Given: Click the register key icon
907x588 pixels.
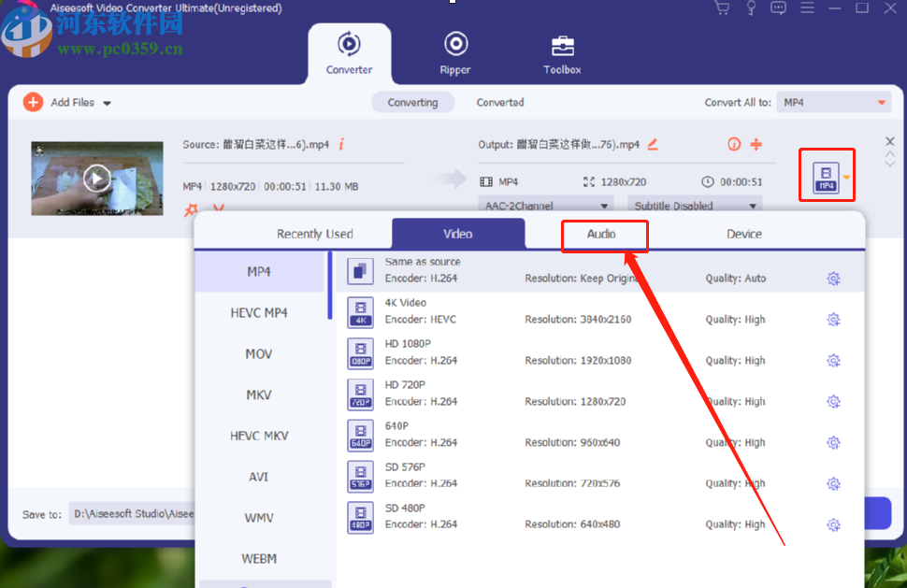Looking at the screenshot, I should click(751, 7).
